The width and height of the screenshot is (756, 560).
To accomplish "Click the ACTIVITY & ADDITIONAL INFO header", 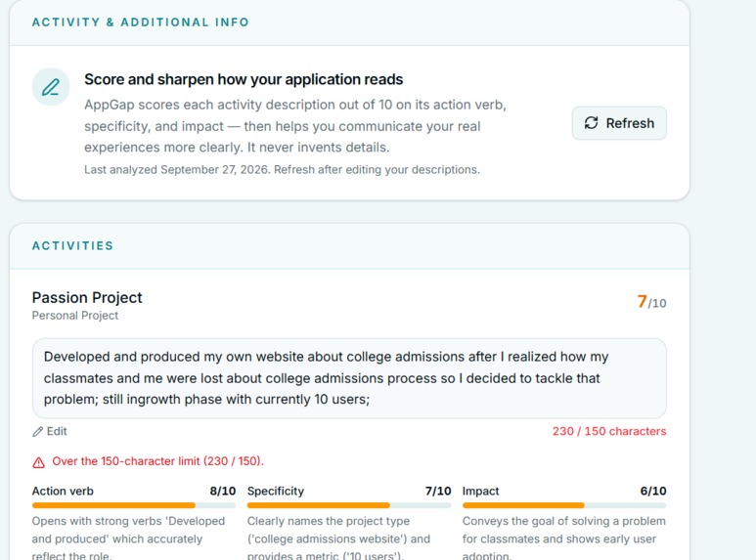I will [x=140, y=22].
